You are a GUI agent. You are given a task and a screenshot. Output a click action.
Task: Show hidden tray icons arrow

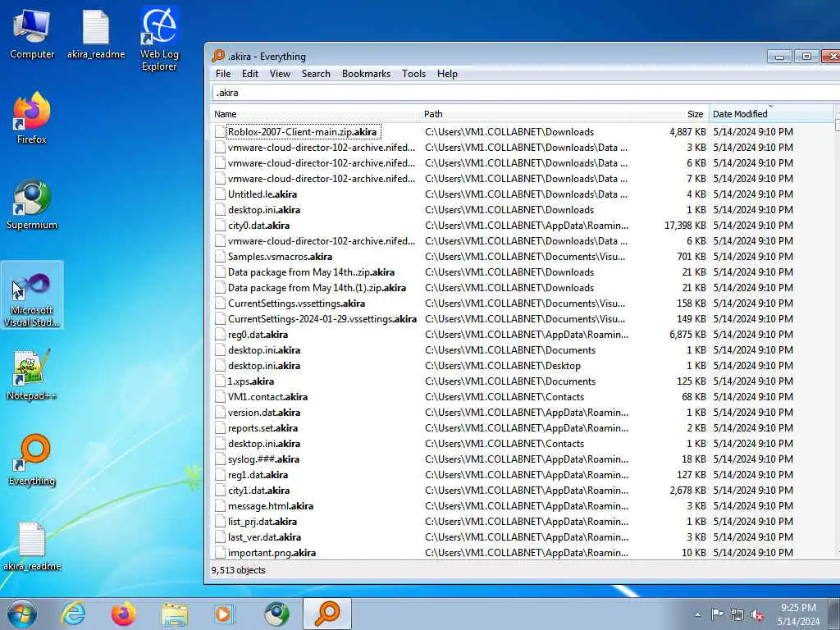click(697, 614)
